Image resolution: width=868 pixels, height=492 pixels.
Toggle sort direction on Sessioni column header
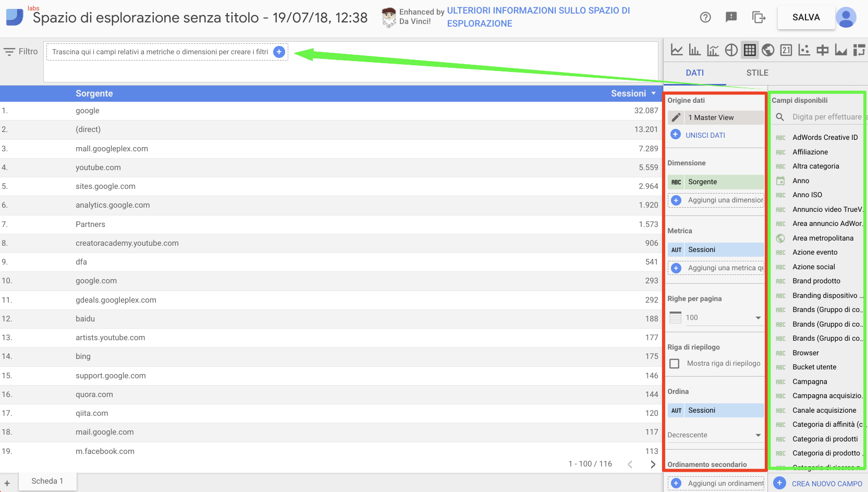point(628,93)
